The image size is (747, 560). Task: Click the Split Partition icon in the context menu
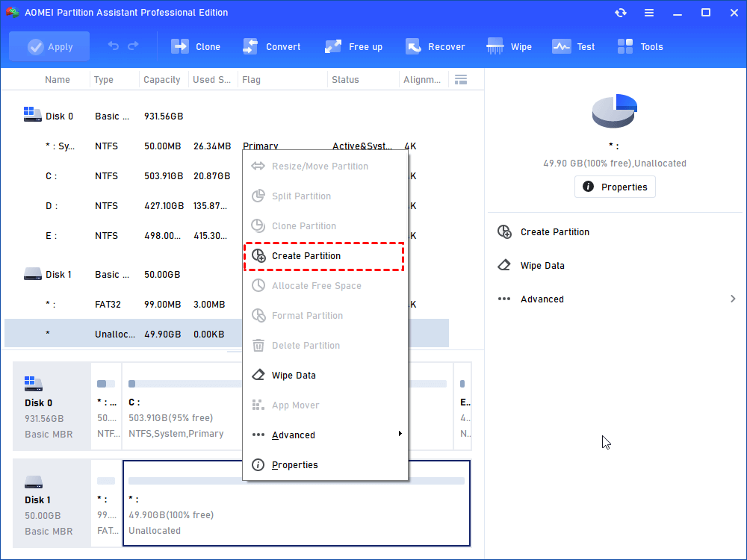(258, 196)
